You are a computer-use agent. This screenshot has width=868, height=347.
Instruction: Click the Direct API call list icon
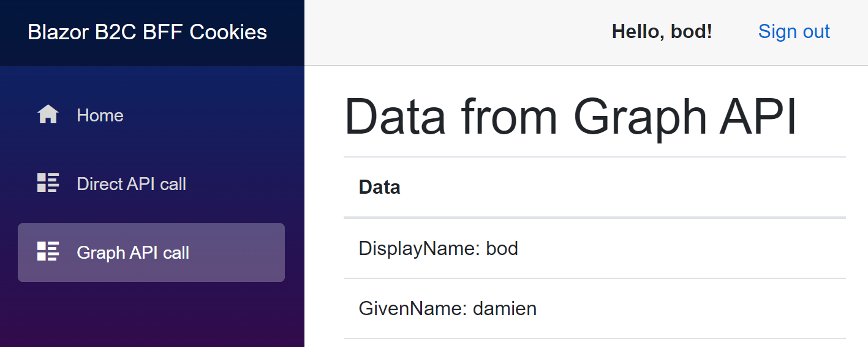(48, 183)
